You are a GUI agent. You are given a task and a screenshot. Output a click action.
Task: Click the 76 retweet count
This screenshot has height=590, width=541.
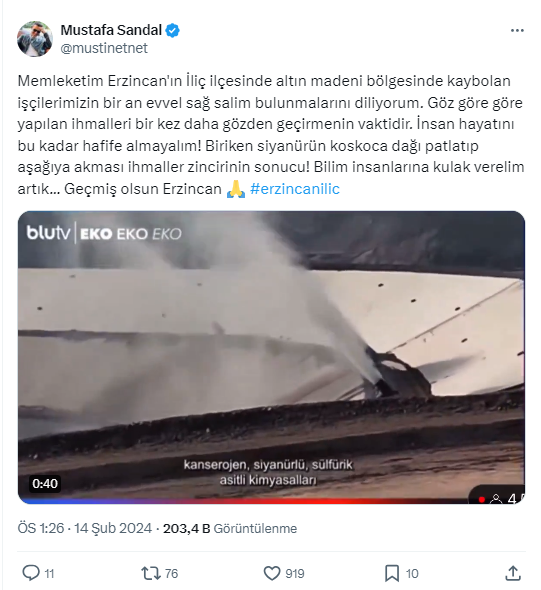click(x=171, y=574)
